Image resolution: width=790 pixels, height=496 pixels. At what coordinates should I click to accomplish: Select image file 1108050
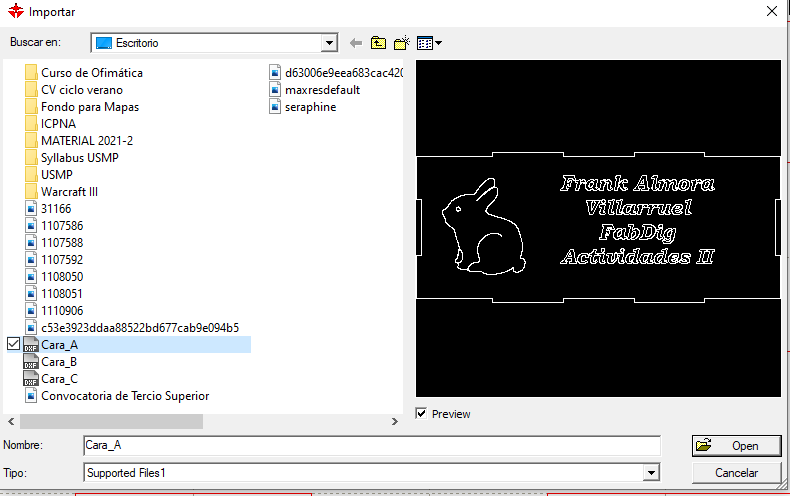click(54, 277)
